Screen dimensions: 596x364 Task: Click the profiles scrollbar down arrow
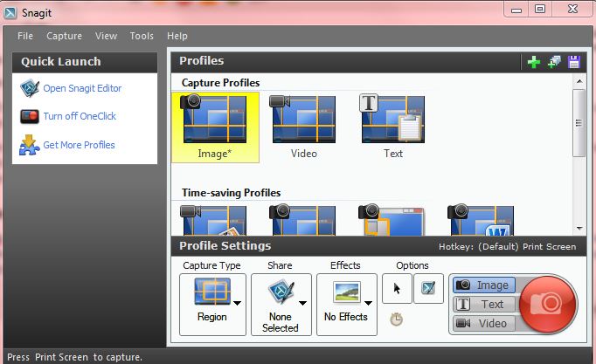(x=579, y=229)
